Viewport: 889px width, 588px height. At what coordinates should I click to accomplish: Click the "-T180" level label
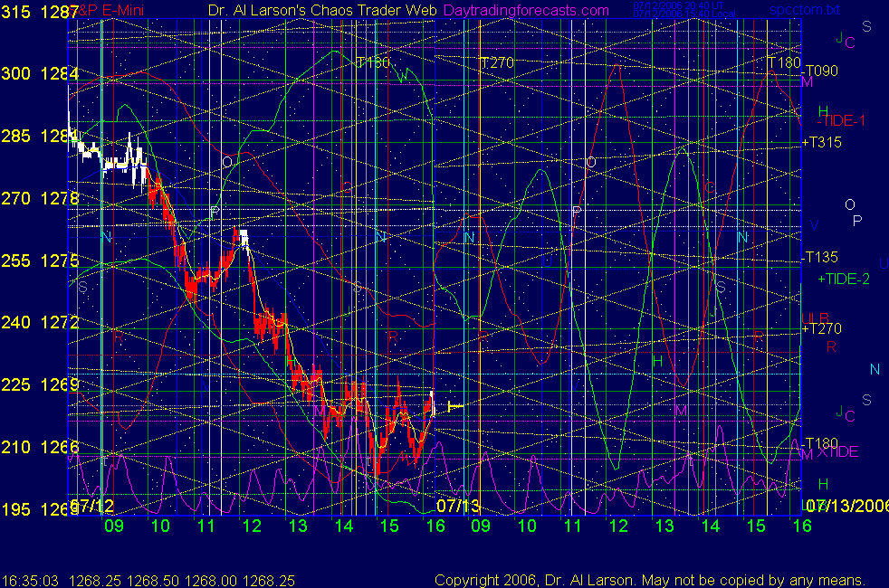click(820, 443)
